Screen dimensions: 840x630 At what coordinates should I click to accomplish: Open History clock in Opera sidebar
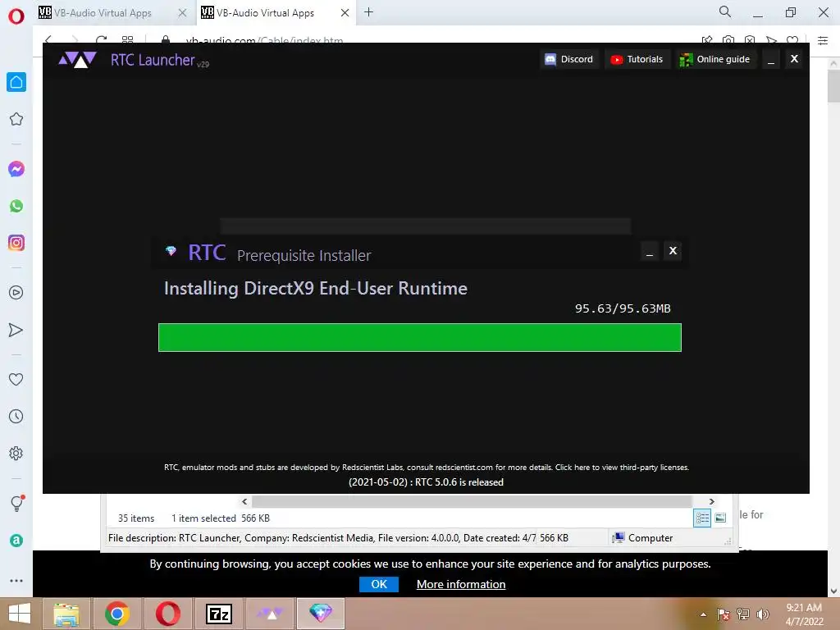click(16, 416)
